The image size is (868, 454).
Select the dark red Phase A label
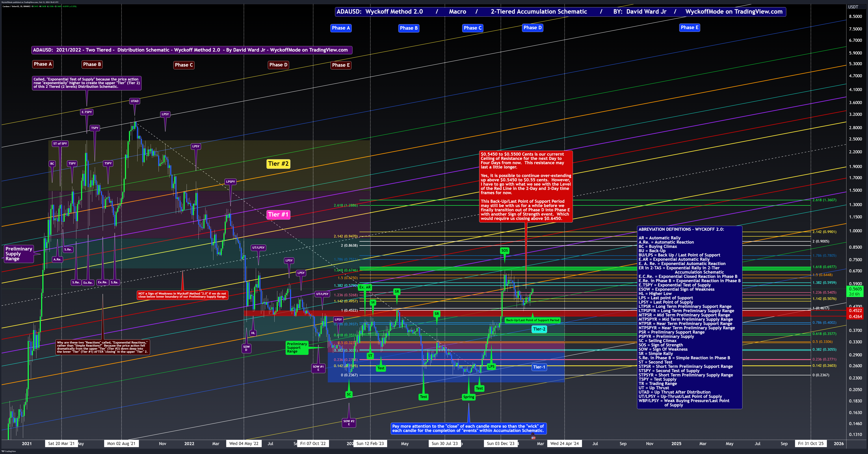(x=43, y=64)
